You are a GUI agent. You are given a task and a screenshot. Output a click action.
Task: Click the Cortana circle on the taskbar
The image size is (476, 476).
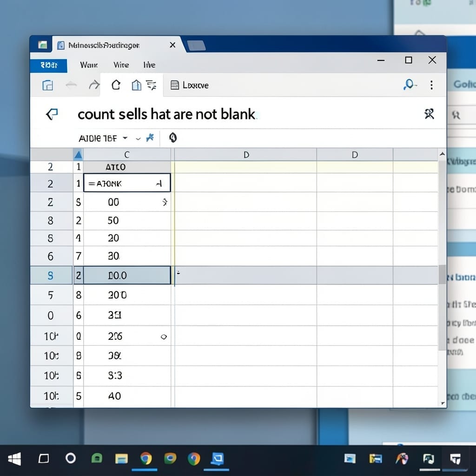point(71,458)
